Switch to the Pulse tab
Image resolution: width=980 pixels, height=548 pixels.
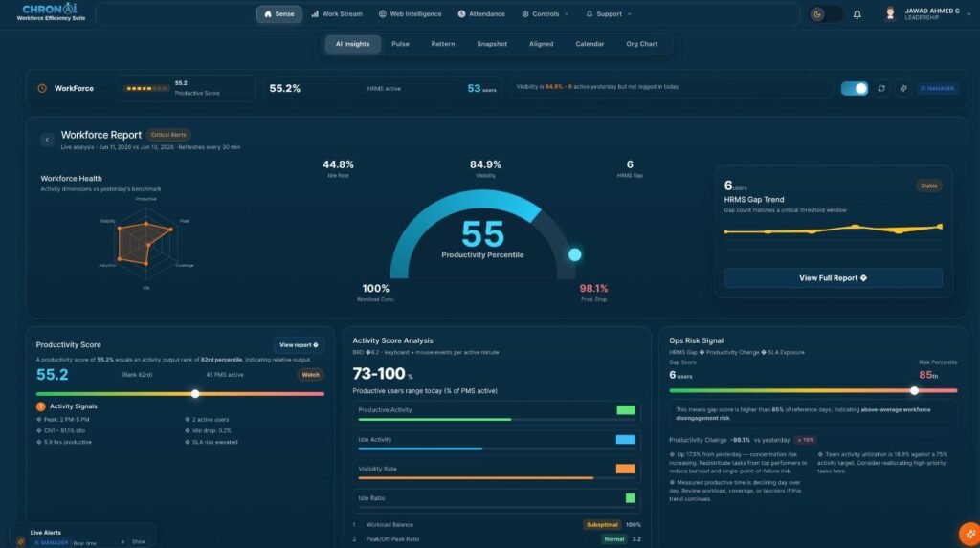tap(400, 44)
